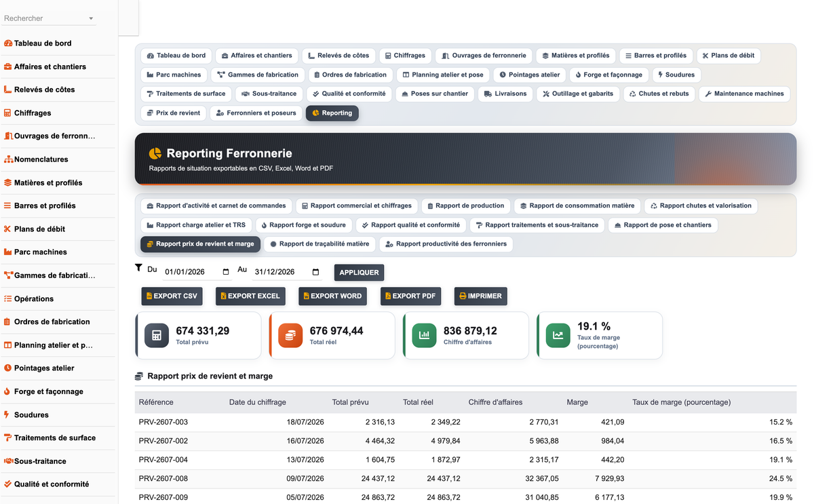The height and width of the screenshot is (504, 814).
Task: Select Rapport de consommation matière
Action: 577,206
